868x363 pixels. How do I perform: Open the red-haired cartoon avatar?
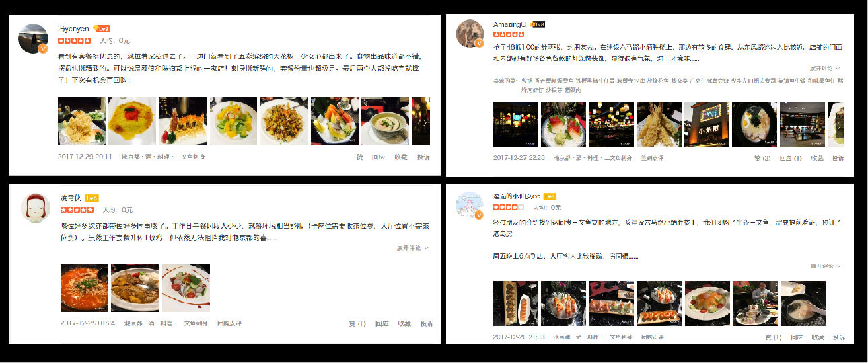(36, 207)
